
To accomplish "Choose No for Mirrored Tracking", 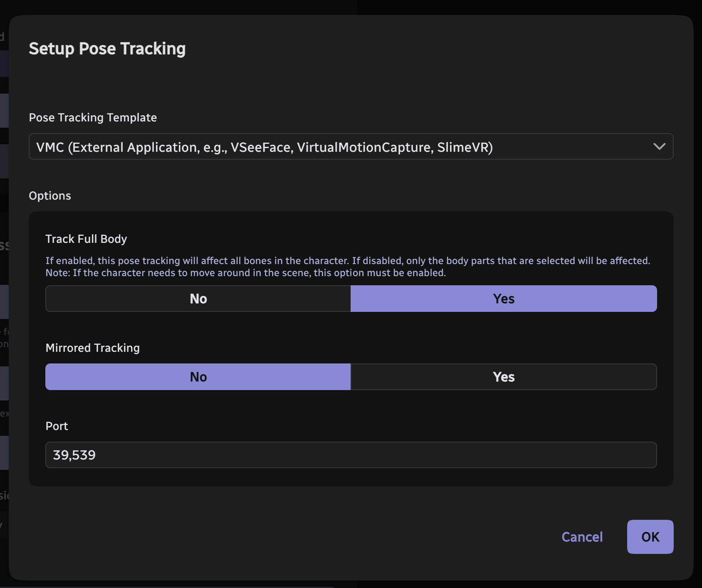I will (x=198, y=377).
